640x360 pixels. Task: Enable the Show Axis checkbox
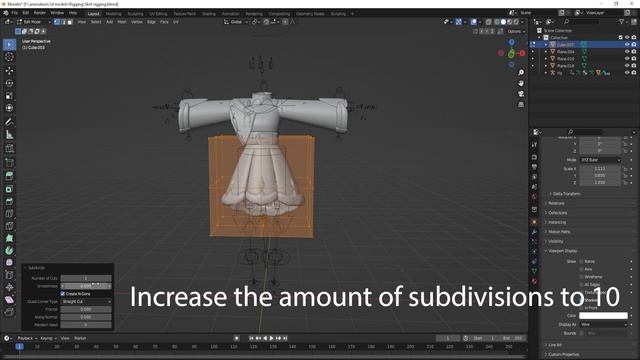pos(581,269)
